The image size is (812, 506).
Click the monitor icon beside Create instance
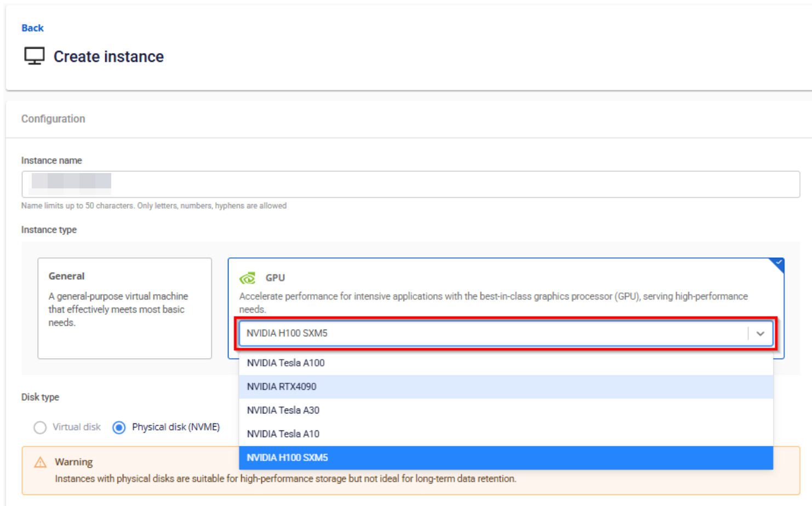tap(35, 56)
